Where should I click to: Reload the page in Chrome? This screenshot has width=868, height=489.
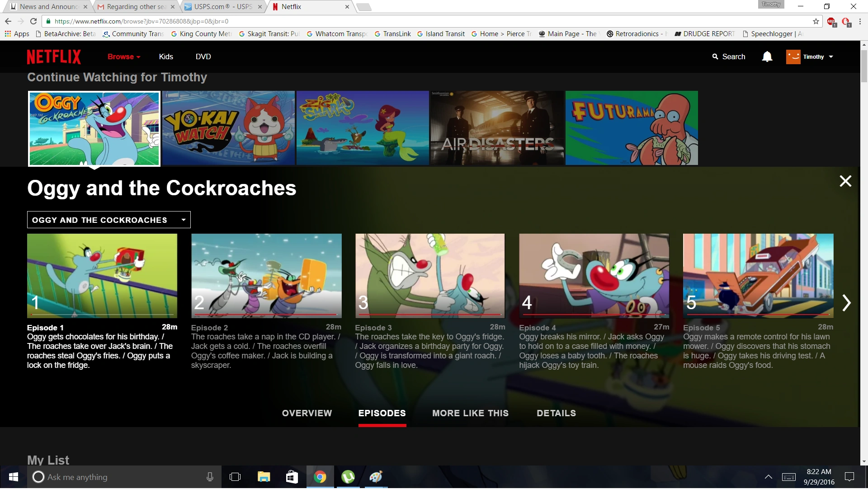[x=33, y=21]
